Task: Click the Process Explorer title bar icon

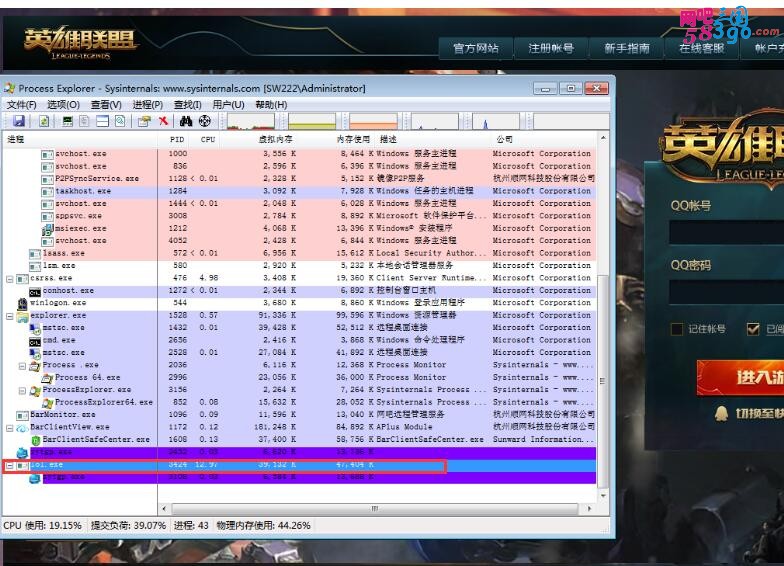Action: pos(10,88)
